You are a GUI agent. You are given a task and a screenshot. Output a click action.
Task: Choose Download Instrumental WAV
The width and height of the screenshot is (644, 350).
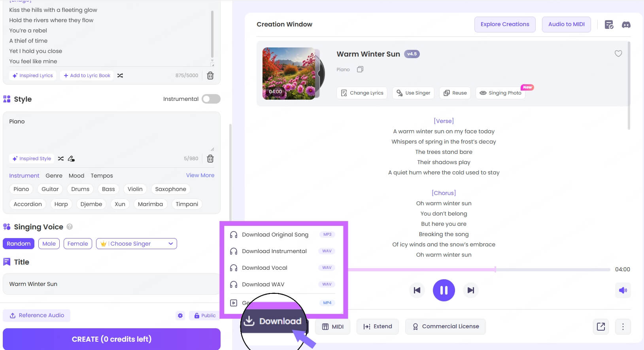tap(283, 251)
